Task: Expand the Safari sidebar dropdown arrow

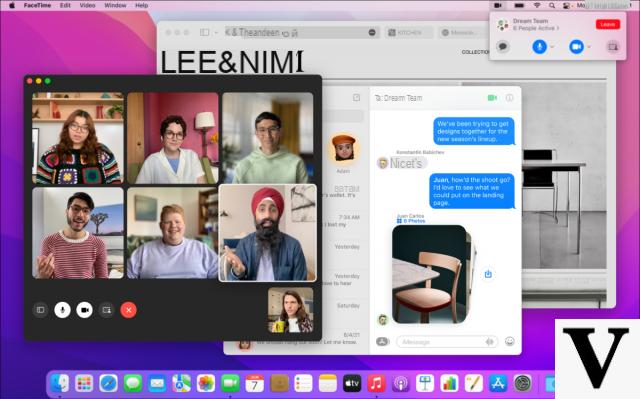Action: [216, 32]
